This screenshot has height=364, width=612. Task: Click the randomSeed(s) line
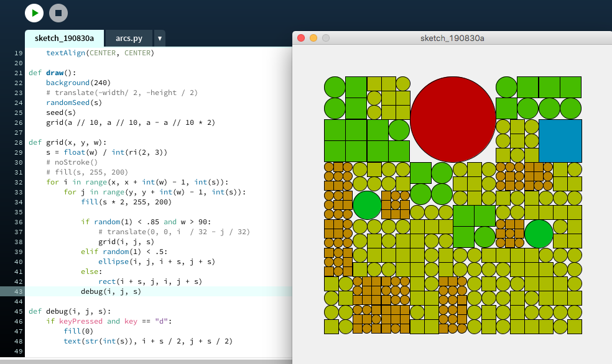point(74,102)
